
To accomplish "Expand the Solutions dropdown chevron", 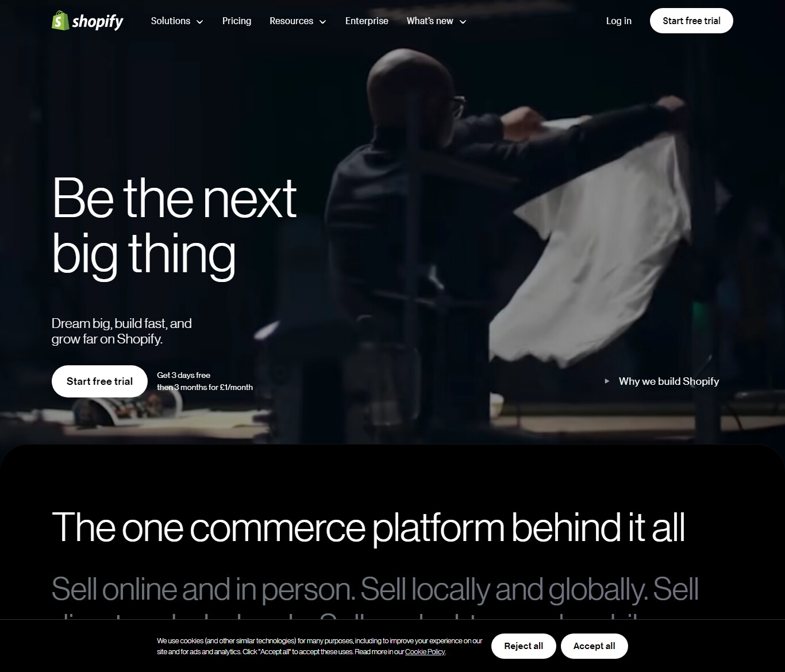I will 200,22.
